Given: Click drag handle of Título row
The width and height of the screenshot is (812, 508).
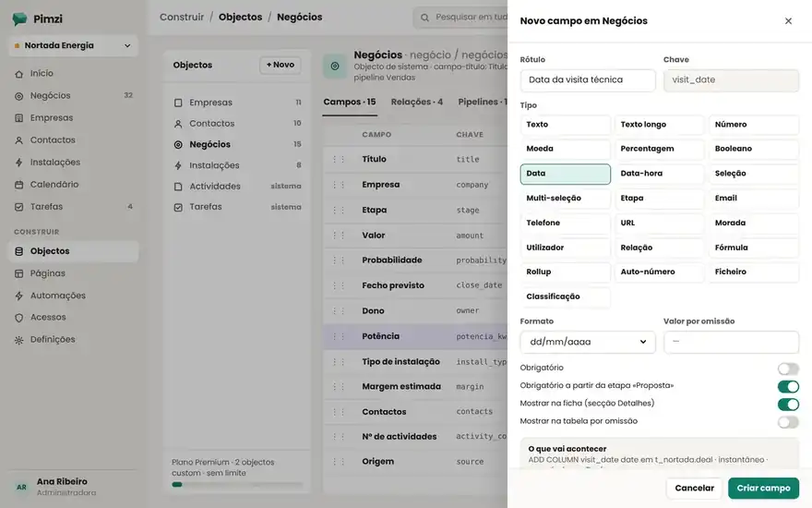Looking at the screenshot, I should click(339, 159).
